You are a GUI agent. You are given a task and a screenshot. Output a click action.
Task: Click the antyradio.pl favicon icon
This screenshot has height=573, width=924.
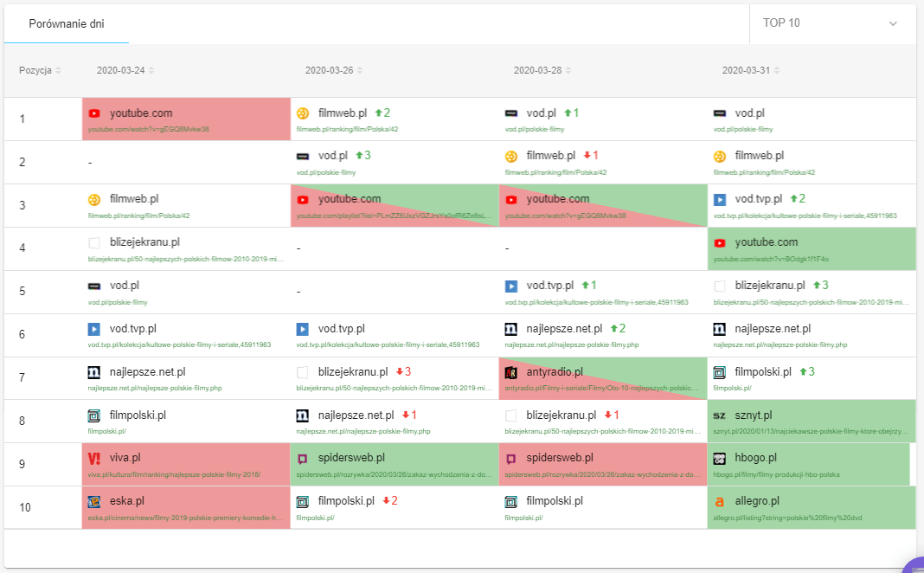point(510,372)
